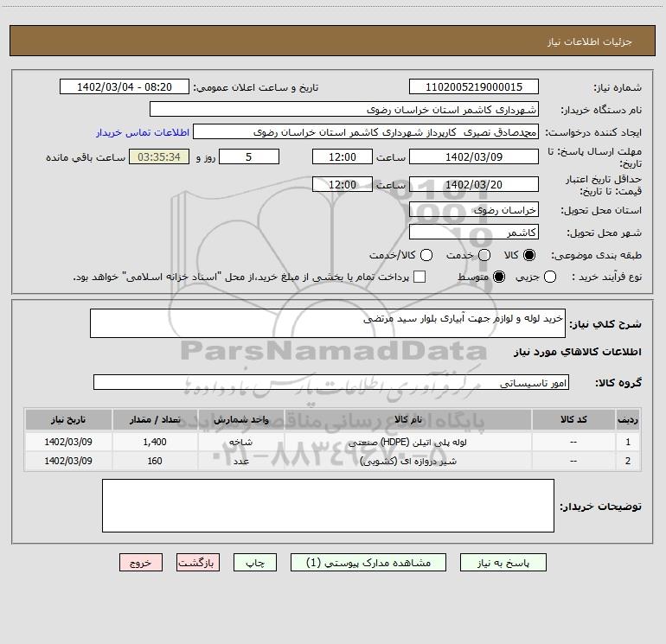The image size is (666, 644).
Task: Click the شهر محل تحویل field کاشمر
Action: (x=474, y=232)
